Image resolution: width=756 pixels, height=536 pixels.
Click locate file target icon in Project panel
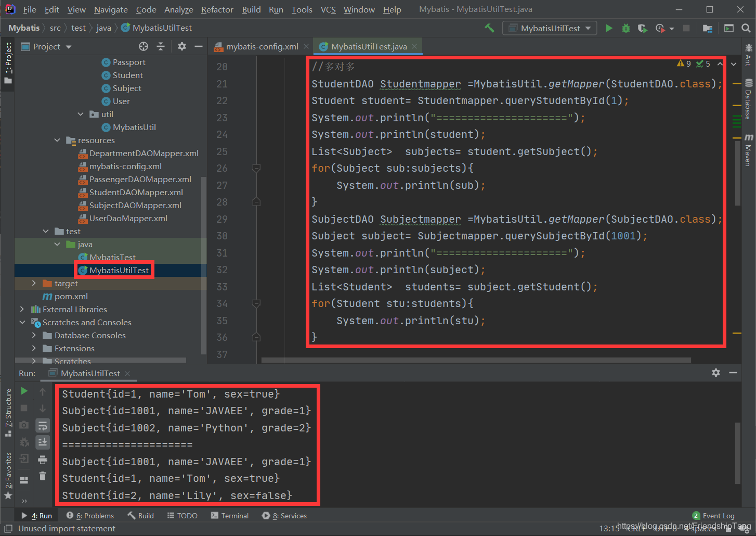point(144,46)
